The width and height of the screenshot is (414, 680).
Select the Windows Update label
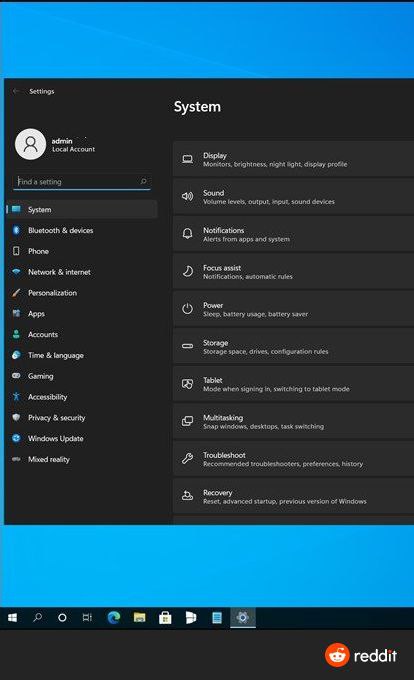click(x=56, y=438)
